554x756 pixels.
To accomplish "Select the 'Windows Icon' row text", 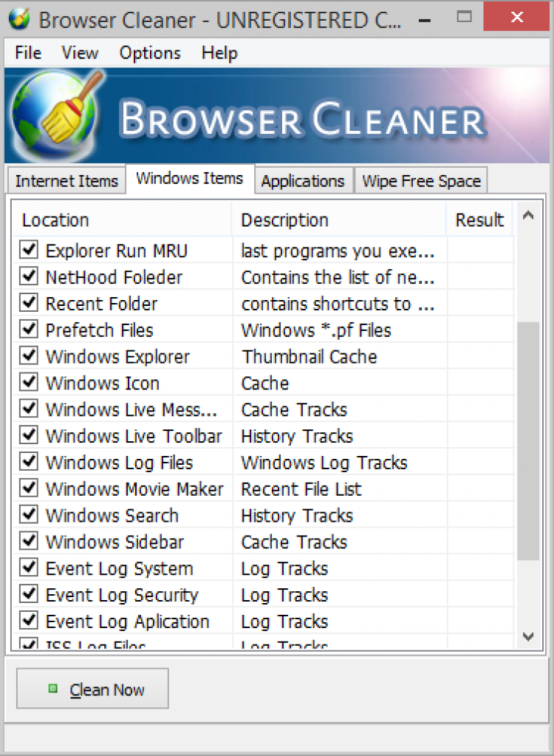I will coord(102,384).
